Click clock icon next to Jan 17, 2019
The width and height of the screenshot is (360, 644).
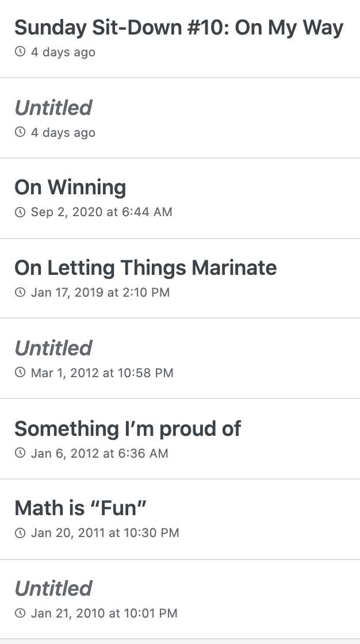coord(20,293)
